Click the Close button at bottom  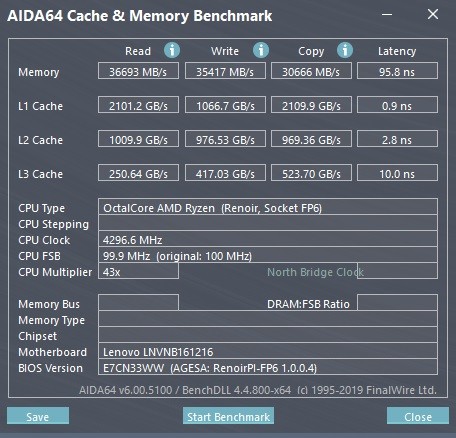click(418, 416)
